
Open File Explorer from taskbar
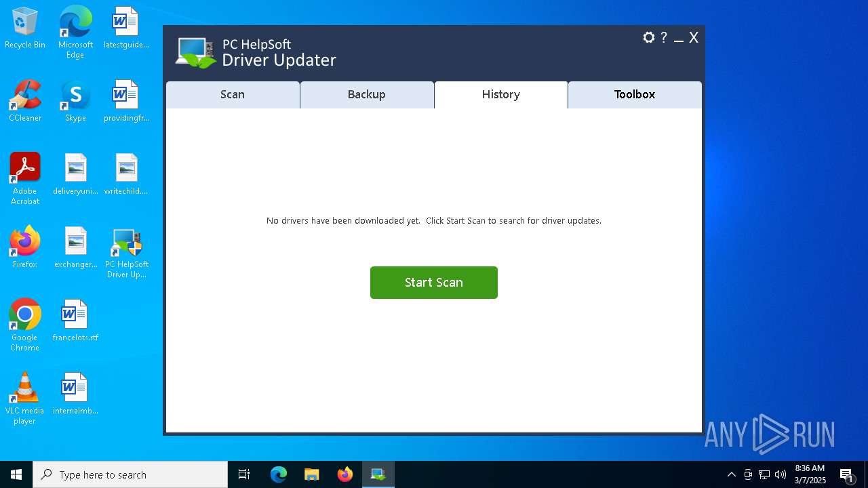point(312,474)
